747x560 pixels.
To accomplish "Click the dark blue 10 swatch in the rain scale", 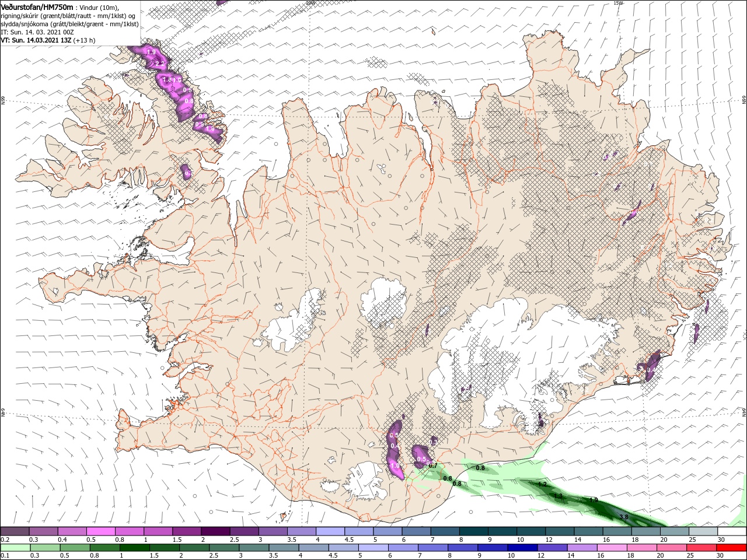I will [522, 548].
